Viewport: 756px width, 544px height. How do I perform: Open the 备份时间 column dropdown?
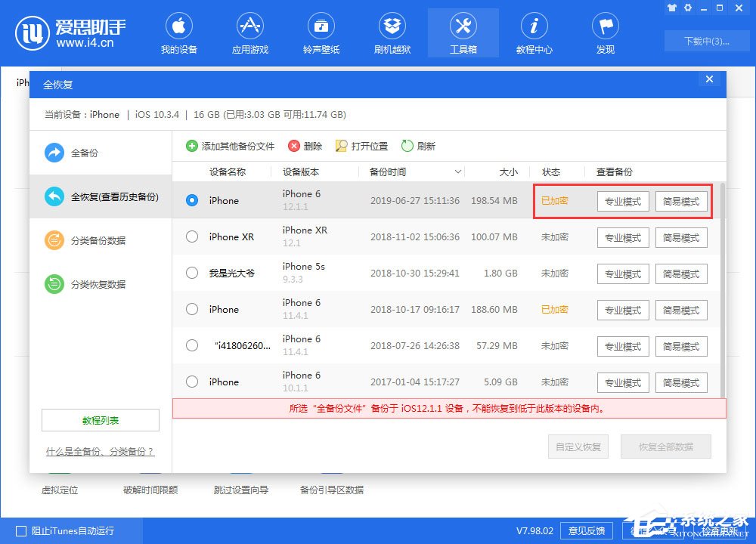tap(457, 172)
